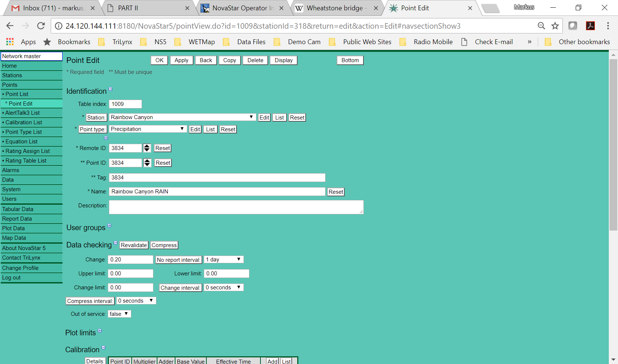The image size is (618, 364).
Task: Open the Station dropdown showing Rainbow Canyon
Action: (x=182, y=117)
